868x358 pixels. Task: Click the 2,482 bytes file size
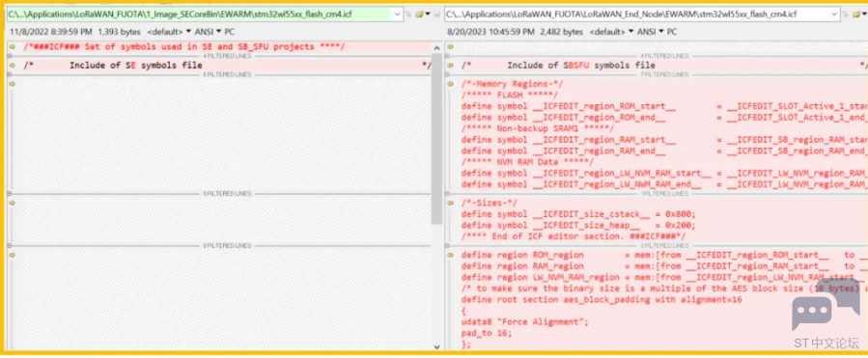[x=561, y=32]
